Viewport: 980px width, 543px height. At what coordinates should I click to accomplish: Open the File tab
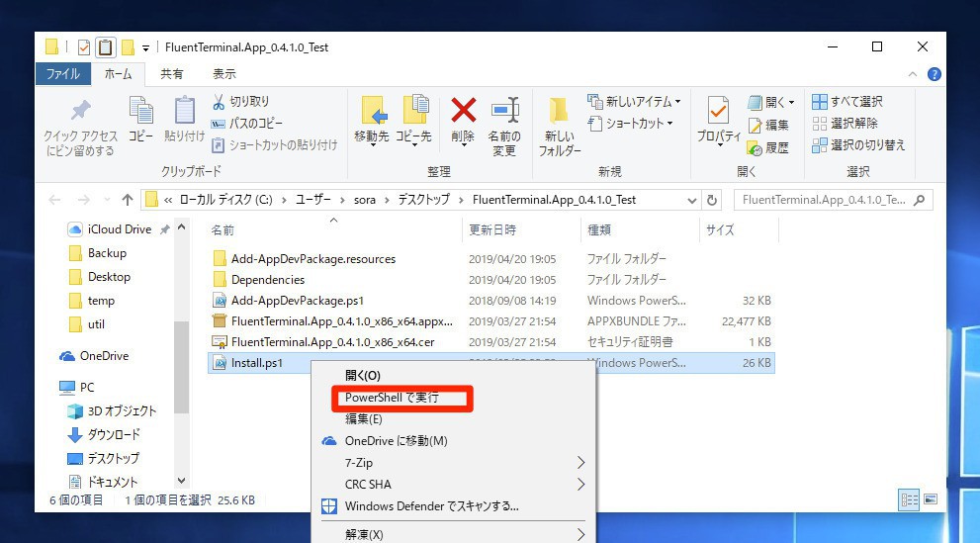tap(63, 74)
